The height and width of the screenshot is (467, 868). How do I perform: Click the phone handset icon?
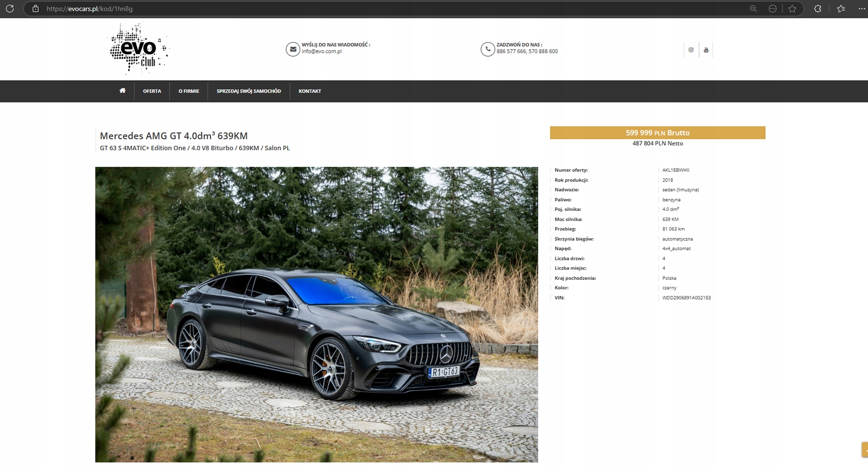point(488,49)
